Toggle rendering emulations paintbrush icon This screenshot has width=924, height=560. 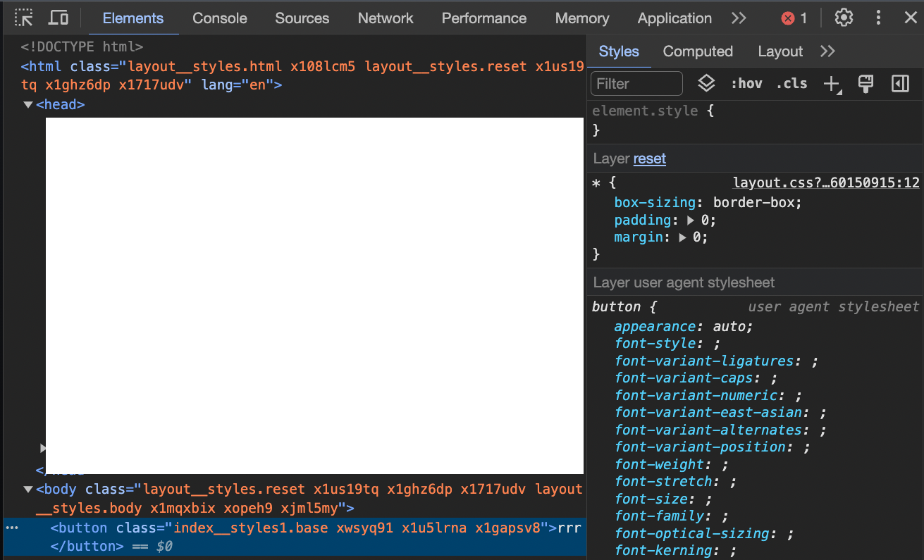866,84
